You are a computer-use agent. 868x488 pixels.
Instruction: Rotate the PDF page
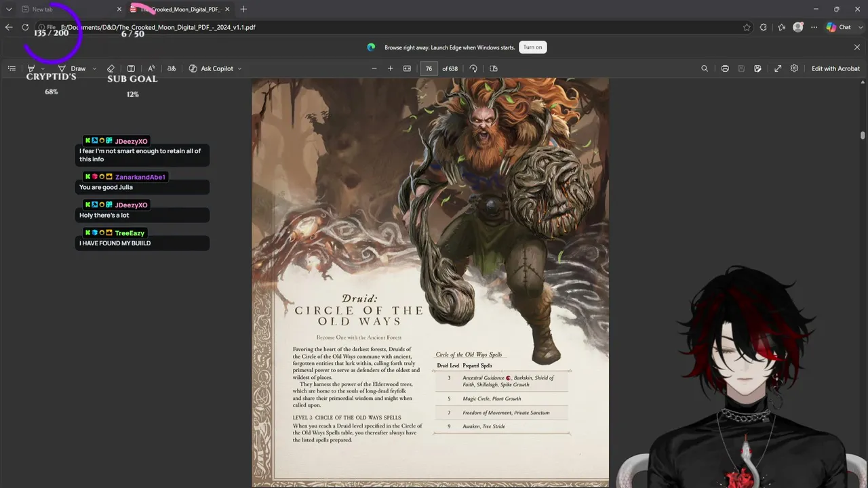(473, 68)
